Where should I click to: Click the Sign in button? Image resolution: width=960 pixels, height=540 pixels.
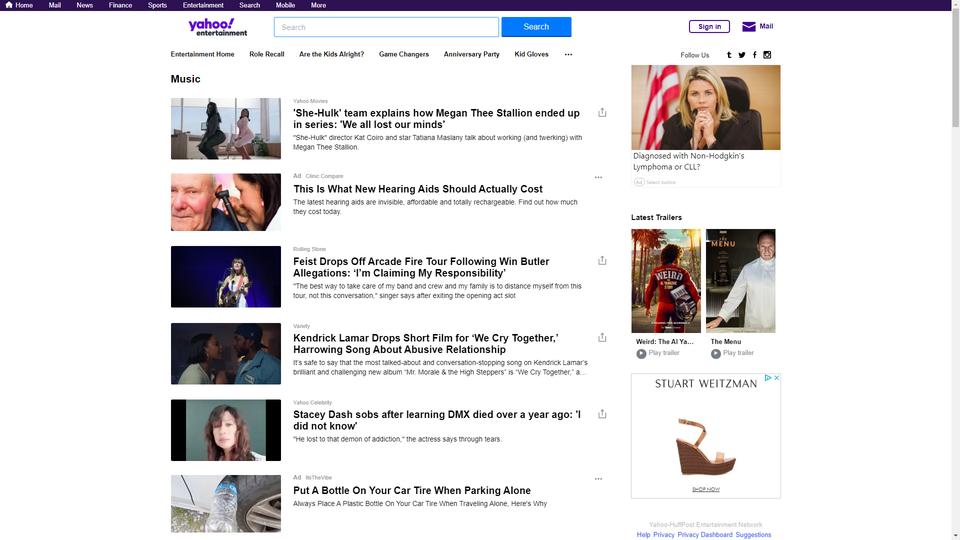(709, 26)
